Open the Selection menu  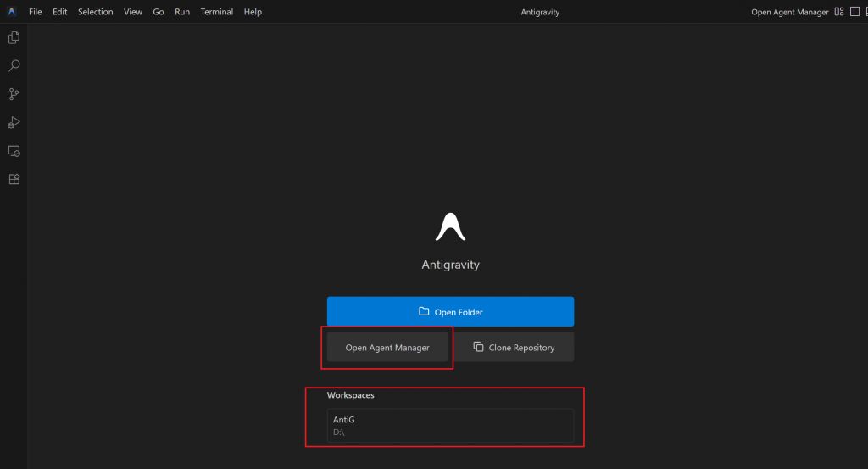95,12
